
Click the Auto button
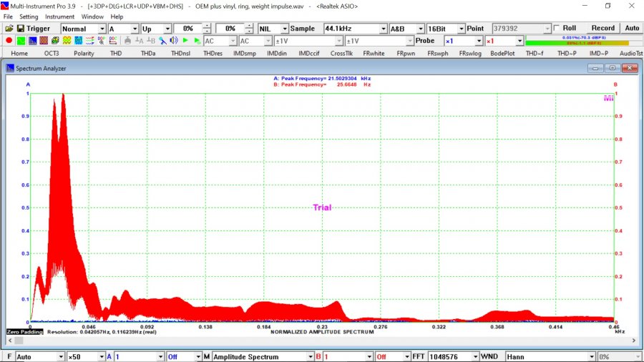click(x=632, y=28)
